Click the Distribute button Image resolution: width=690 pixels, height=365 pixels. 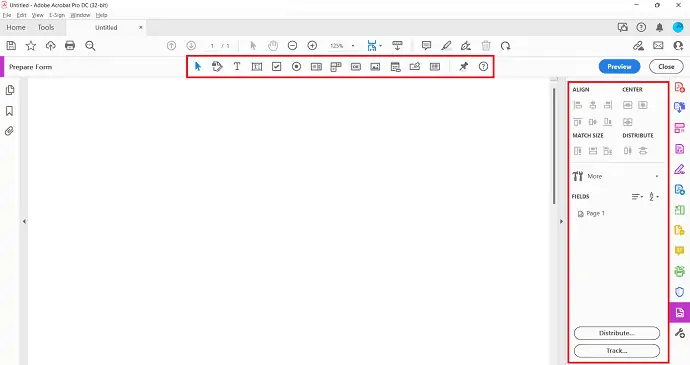pos(617,333)
